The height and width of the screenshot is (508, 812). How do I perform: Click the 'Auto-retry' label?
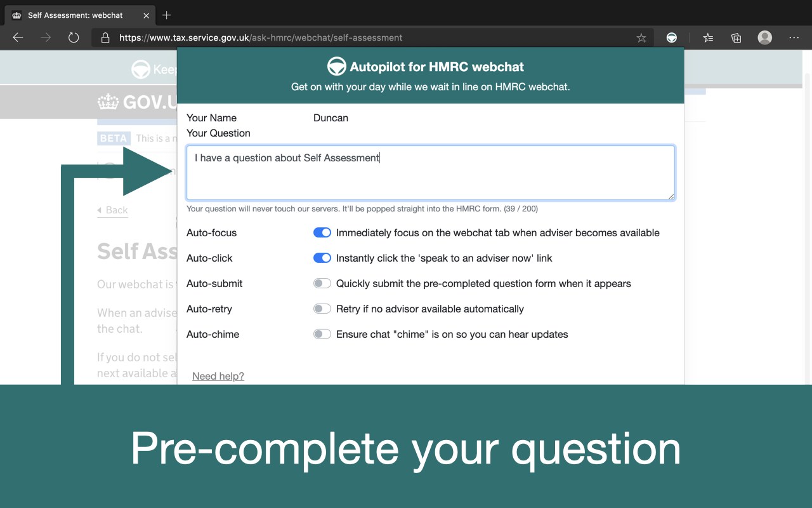coord(209,309)
